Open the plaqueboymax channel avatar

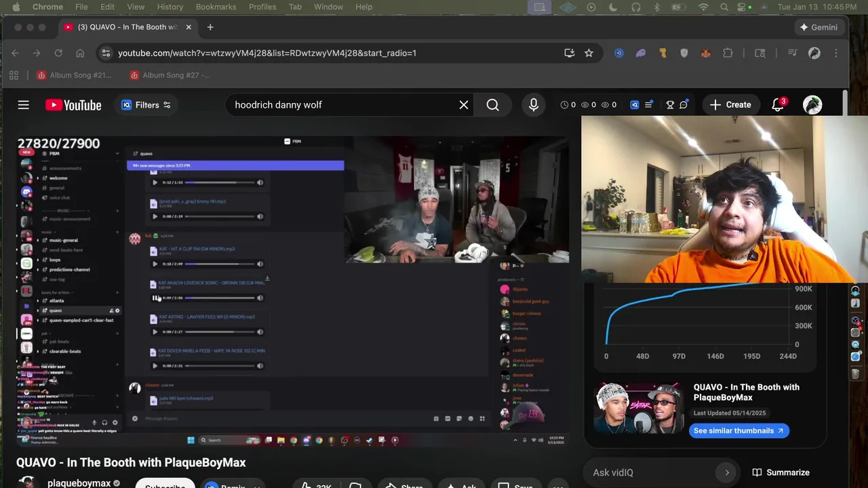tap(27, 483)
